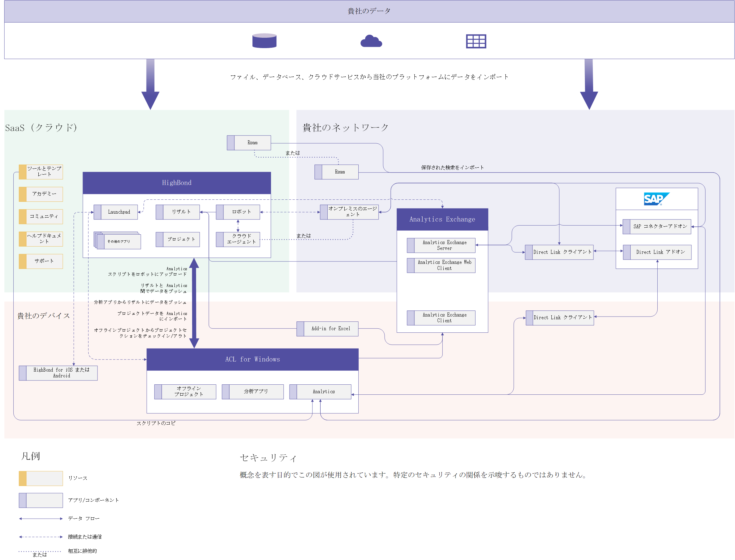Click the HighBond header bar
Screen dimensions: 735x560
(x=176, y=183)
